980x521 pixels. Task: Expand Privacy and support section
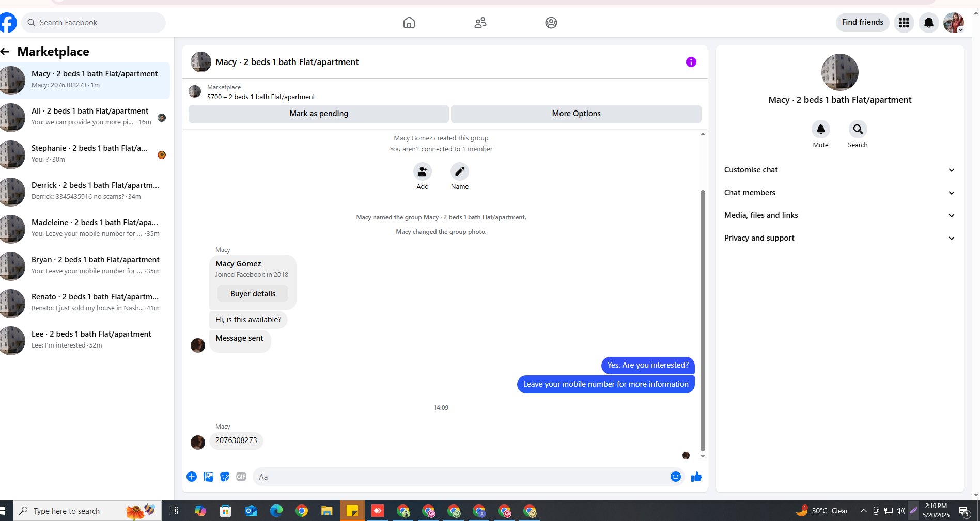click(x=840, y=238)
